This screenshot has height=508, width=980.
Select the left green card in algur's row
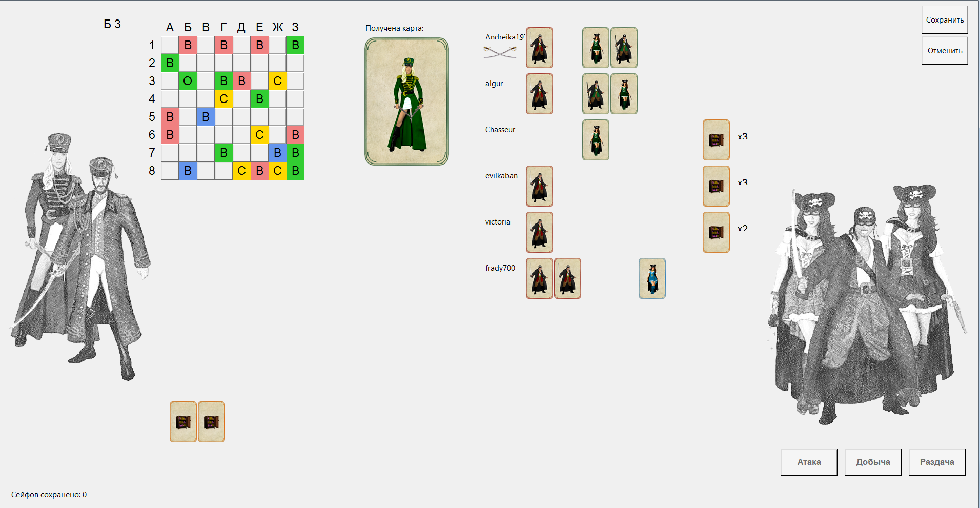(x=596, y=94)
